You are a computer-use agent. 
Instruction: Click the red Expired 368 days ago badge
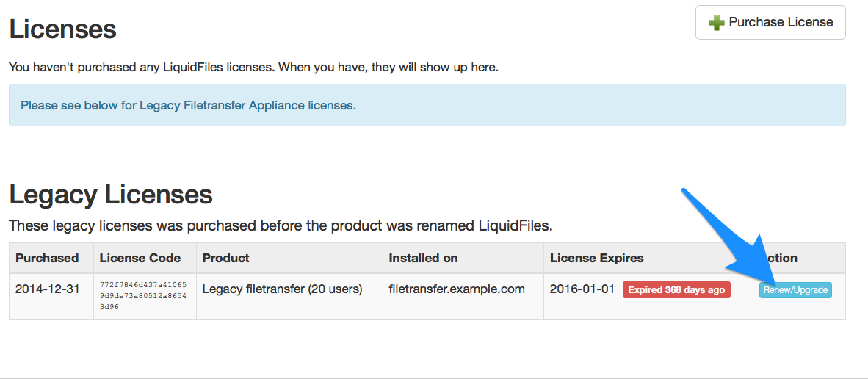pyautogui.click(x=676, y=290)
